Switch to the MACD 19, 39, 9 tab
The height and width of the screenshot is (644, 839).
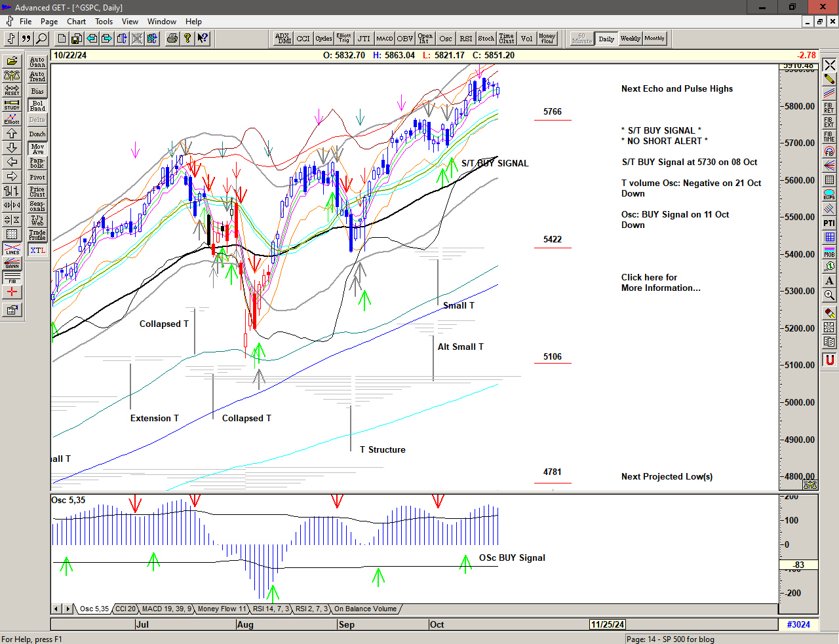click(166, 609)
